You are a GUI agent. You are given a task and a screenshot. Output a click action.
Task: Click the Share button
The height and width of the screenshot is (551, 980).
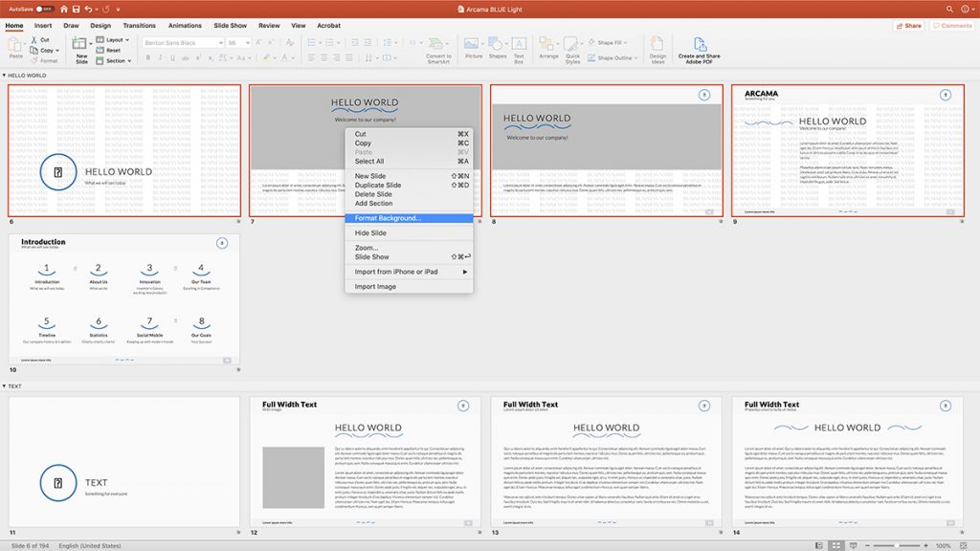pyautogui.click(x=909, y=26)
